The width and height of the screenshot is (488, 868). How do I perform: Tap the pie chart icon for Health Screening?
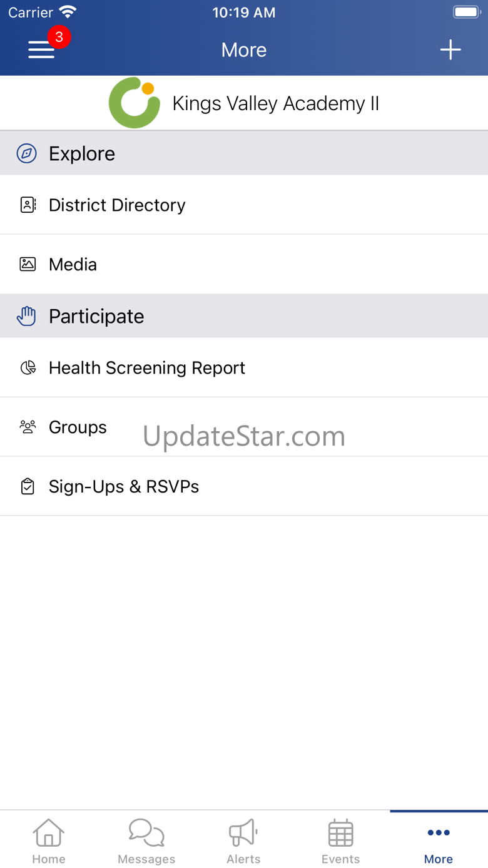[28, 368]
